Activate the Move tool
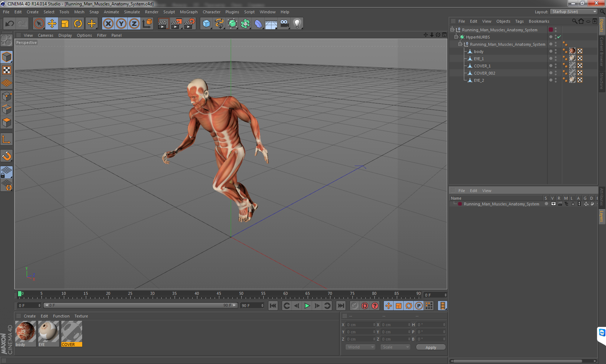The image size is (606, 364). click(52, 24)
